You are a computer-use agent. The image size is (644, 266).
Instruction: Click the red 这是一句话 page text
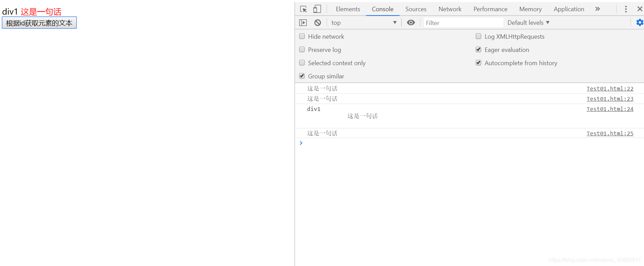click(41, 12)
